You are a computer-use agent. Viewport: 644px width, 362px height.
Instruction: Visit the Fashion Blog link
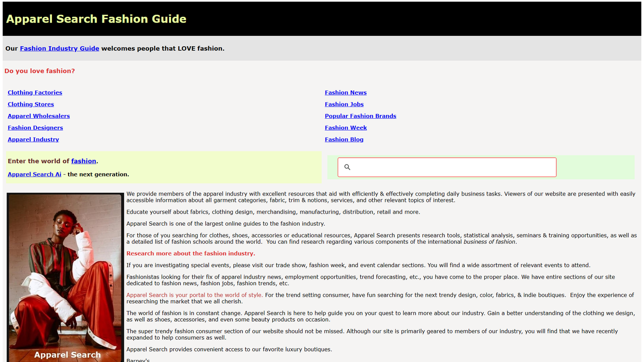[344, 140]
